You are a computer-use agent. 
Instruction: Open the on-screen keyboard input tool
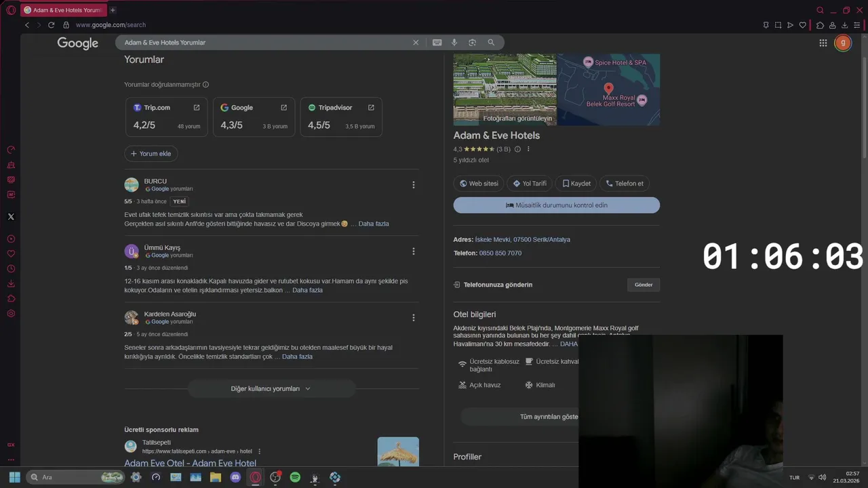(437, 42)
